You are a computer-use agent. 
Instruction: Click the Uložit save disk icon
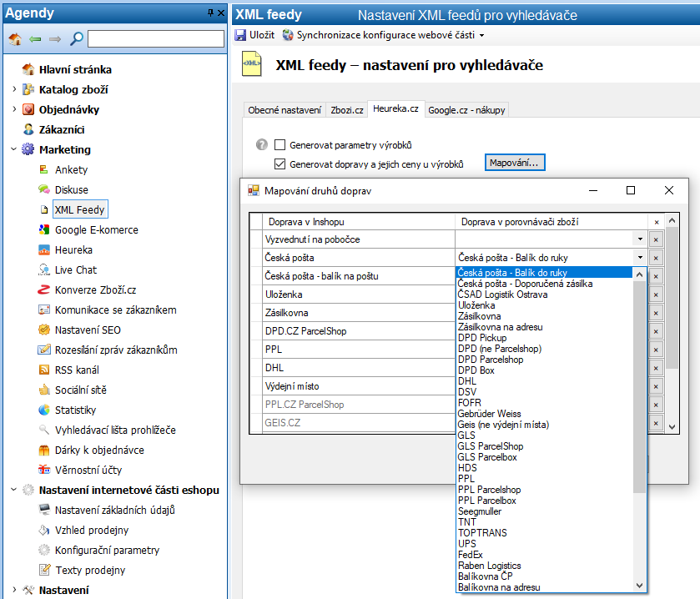(x=240, y=35)
